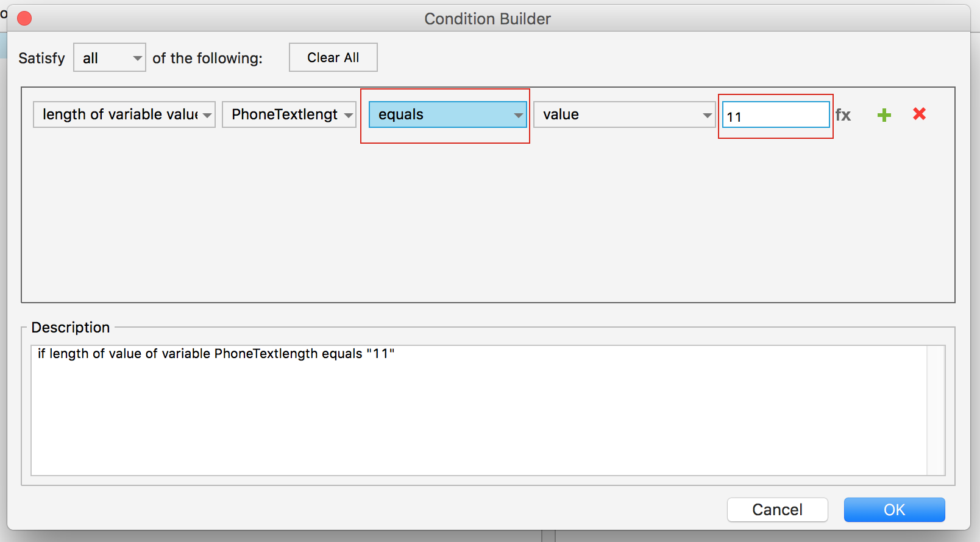
Task: Click the input field containing 11
Action: (775, 115)
